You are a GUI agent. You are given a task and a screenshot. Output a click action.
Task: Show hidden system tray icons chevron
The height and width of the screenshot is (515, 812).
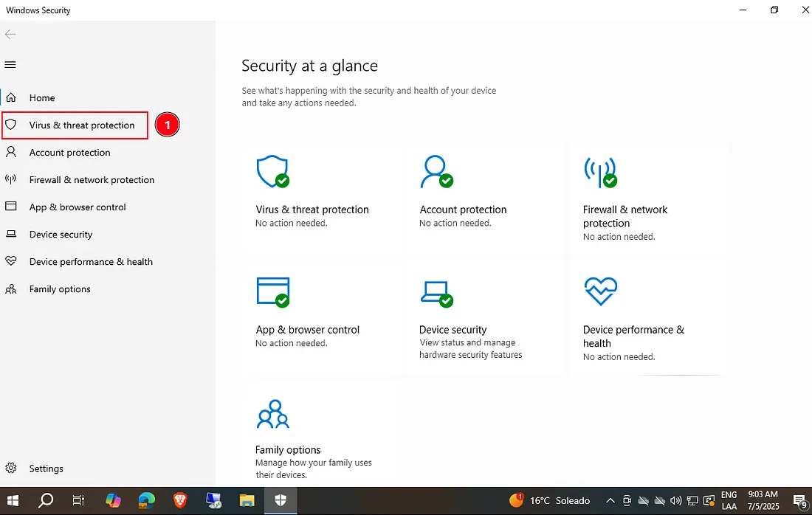pos(610,500)
